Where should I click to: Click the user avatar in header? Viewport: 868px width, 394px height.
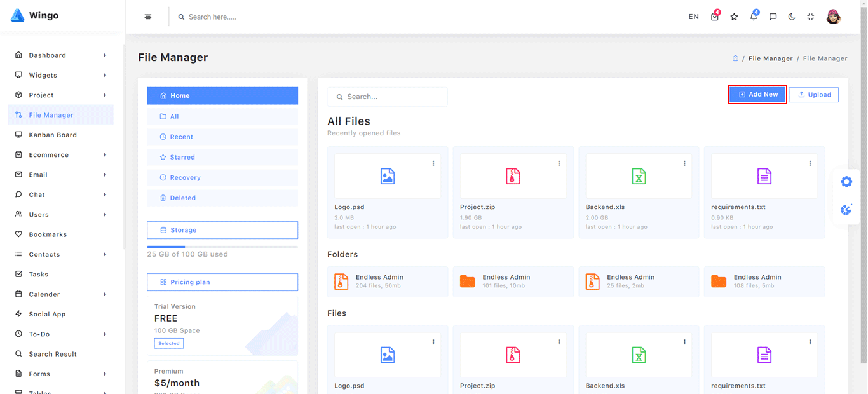click(x=833, y=17)
